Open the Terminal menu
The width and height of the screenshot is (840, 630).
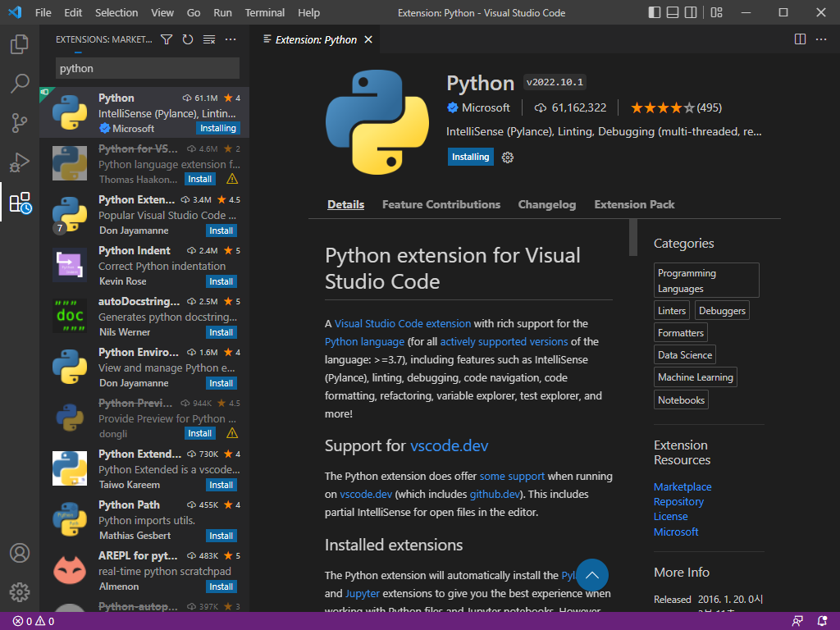coord(265,12)
